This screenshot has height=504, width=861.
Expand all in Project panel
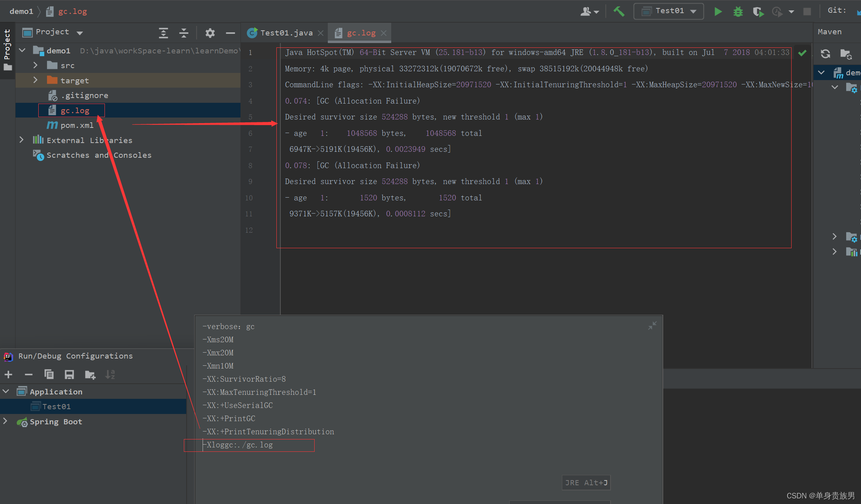[x=163, y=33]
